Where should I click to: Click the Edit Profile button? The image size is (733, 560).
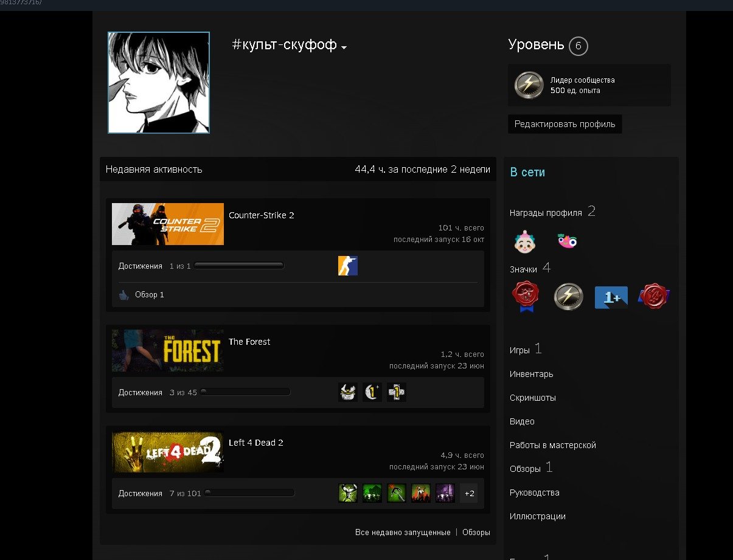point(565,124)
